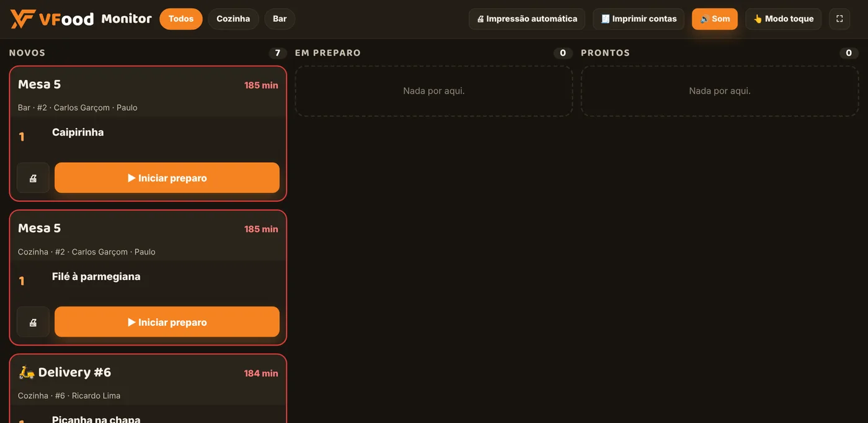Image resolution: width=868 pixels, height=423 pixels.
Task: Print the Filé à parmegiana ticket
Action: click(x=33, y=322)
